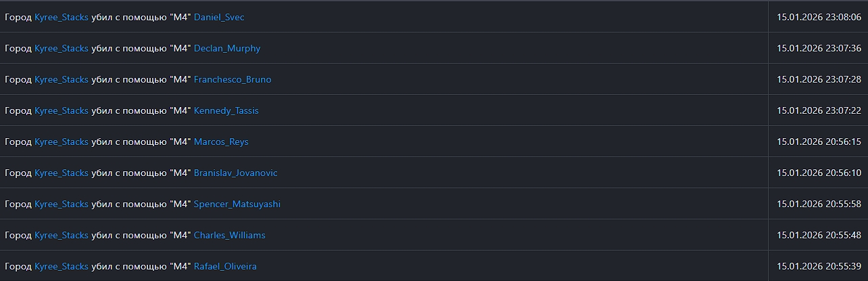The width and height of the screenshot is (868, 281).
Task: Click Kyree_Stacks in the Kennedy_Tassis row
Action: (62, 111)
